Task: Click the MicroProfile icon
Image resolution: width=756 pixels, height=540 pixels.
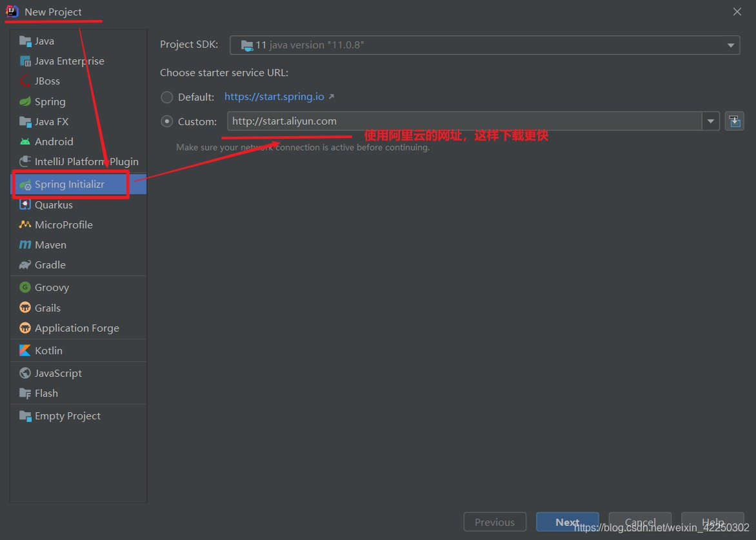Action: coord(25,225)
